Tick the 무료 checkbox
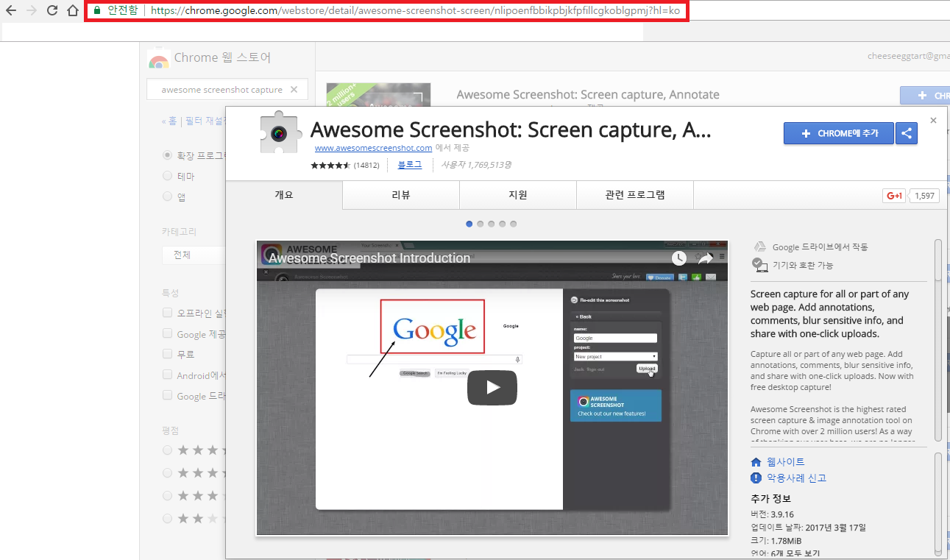 168,354
